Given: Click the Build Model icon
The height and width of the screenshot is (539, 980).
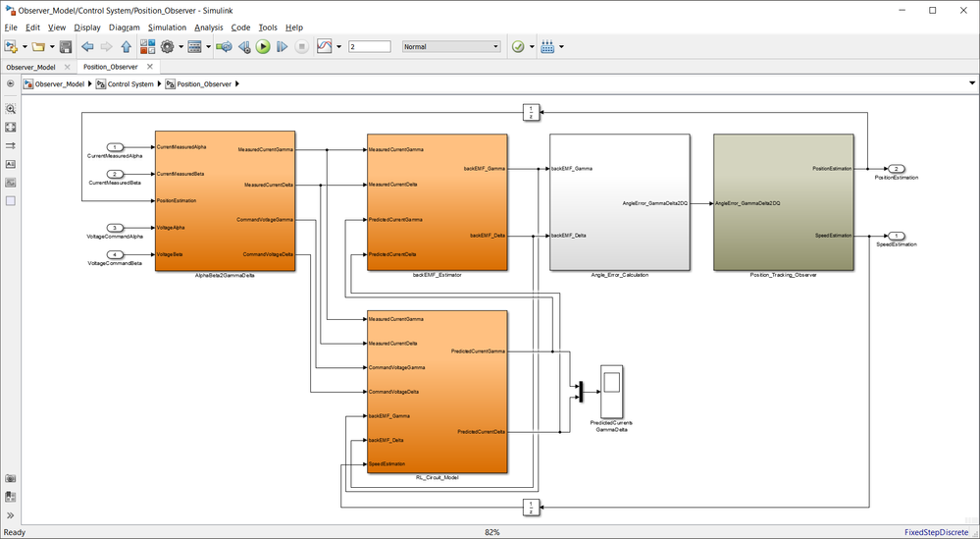Looking at the screenshot, I should (547, 46).
